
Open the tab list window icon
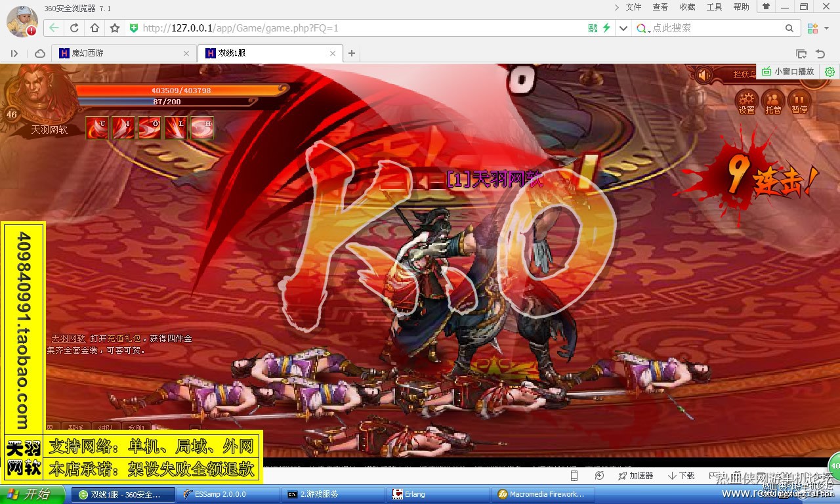pyautogui.click(x=801, y=53)
